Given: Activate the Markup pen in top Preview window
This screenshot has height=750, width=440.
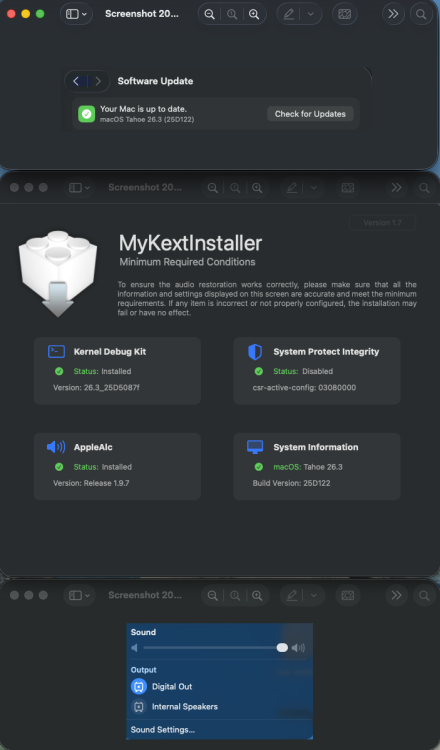Looking at the screenshot, I should 289,14.
